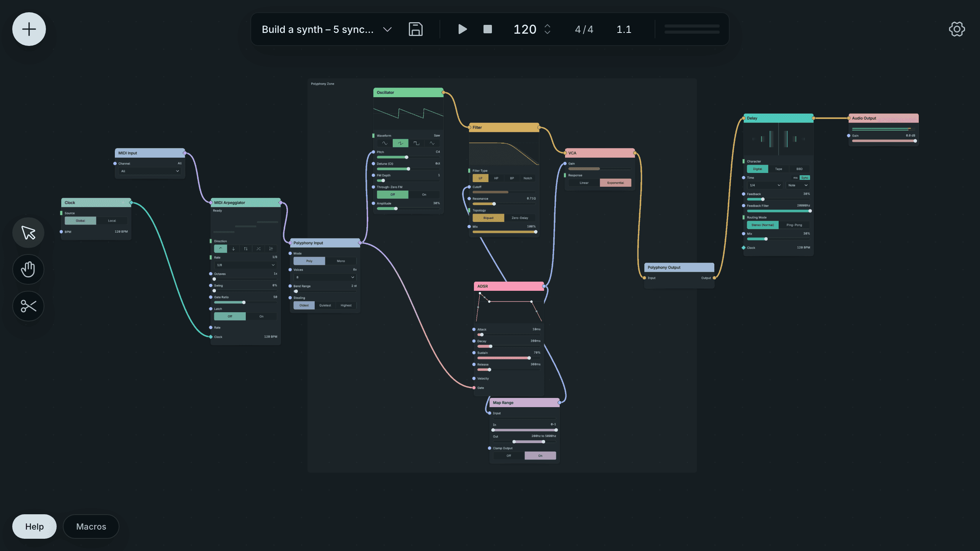
Task: Open Delay Time 1/4 dropdown
Action: 765,185
